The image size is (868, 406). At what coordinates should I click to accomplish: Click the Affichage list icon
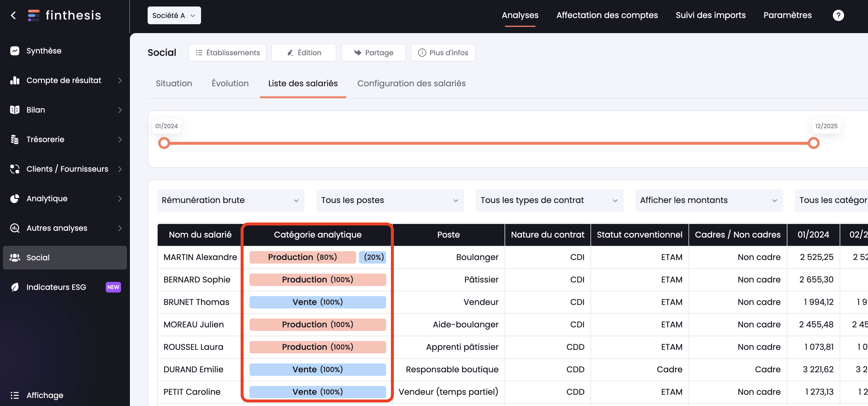coord(15,395)
